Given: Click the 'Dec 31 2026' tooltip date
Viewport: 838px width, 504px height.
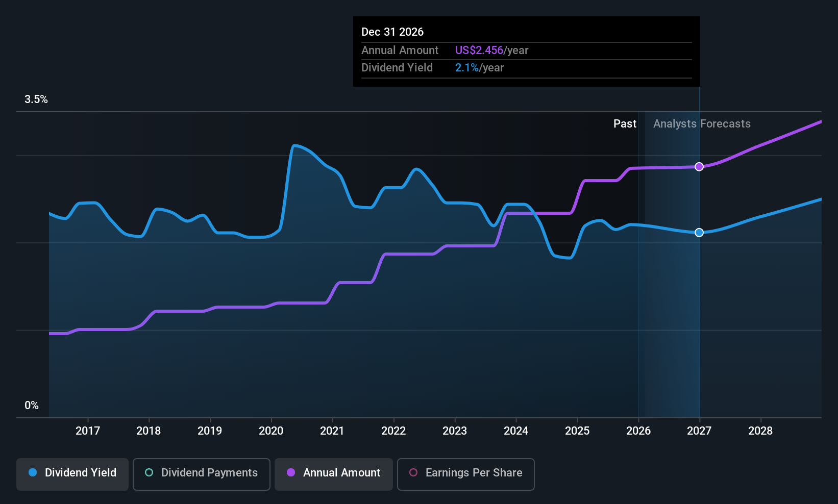Looking at the screenshot, I should (392, 32).
